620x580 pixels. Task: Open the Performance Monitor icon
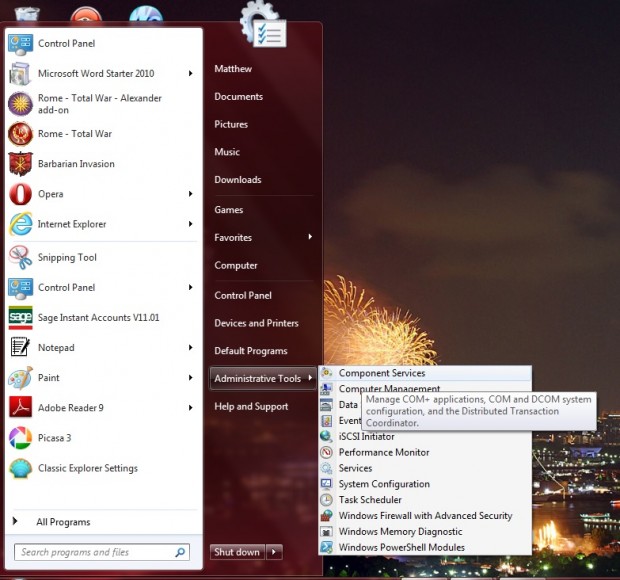click(326, 452)
